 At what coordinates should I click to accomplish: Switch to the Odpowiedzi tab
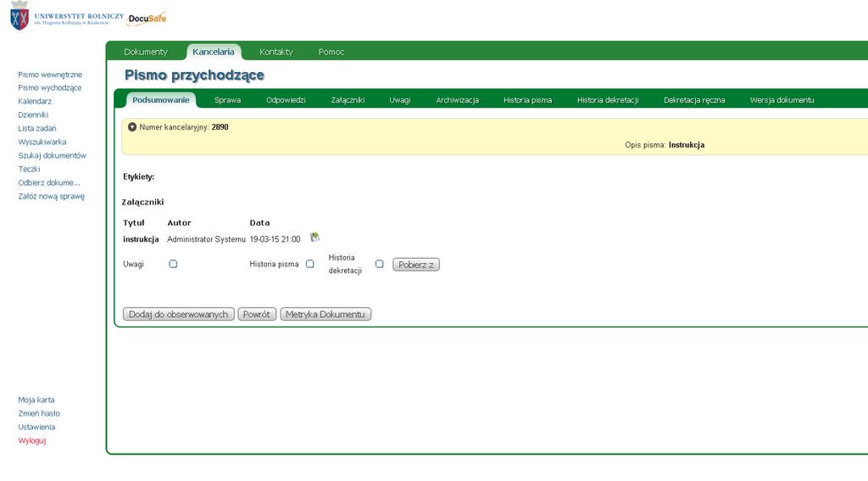click(286, 100)
